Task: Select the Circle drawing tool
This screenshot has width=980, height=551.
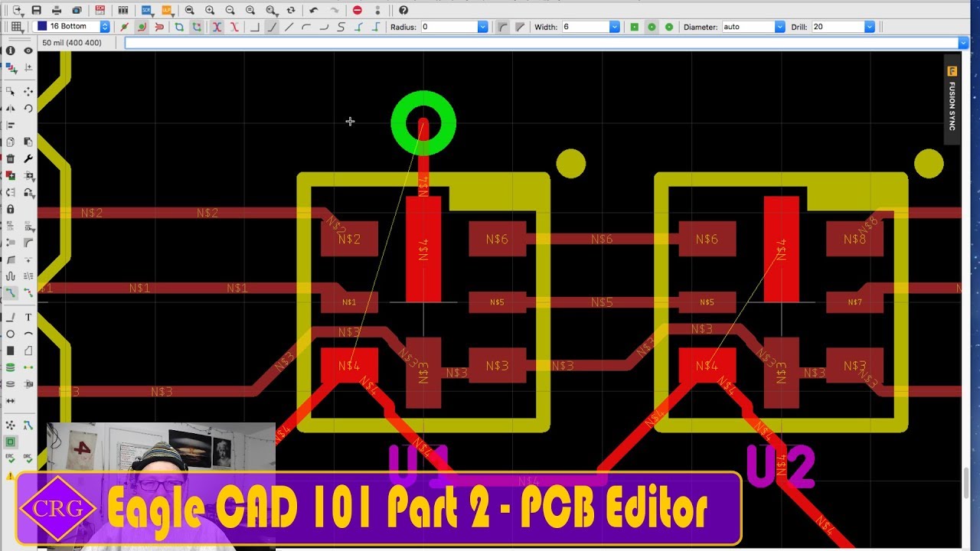Action: pos(10,334)
